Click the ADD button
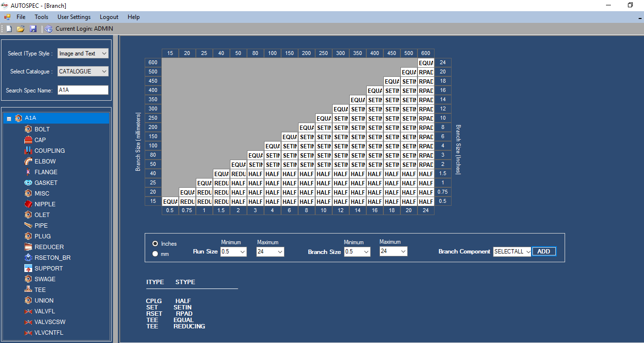This screenshot has width=644, height=343. (544, 252)
